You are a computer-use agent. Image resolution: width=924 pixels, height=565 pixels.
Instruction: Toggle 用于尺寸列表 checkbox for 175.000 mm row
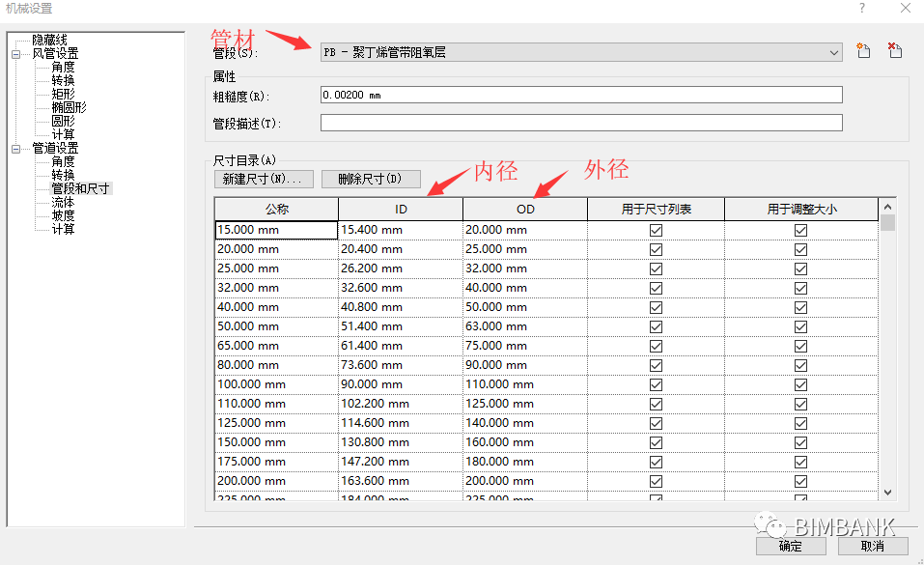click(x=656, y=462)
